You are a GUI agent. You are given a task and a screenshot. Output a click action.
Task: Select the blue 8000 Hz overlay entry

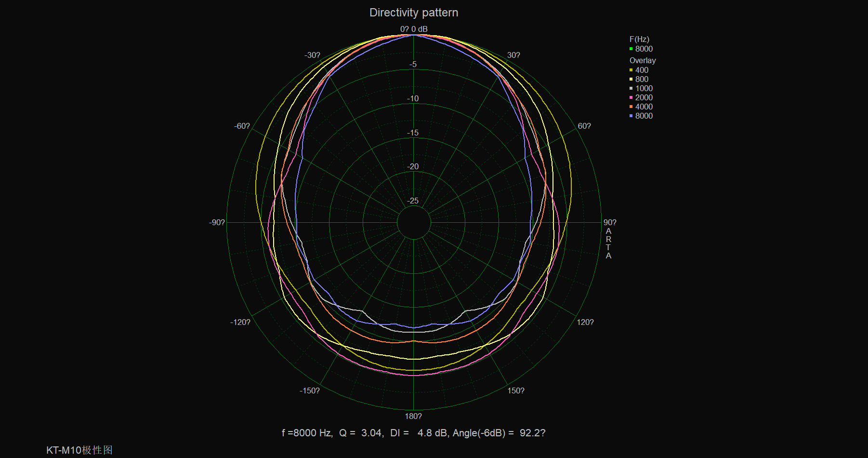(644, 116)
